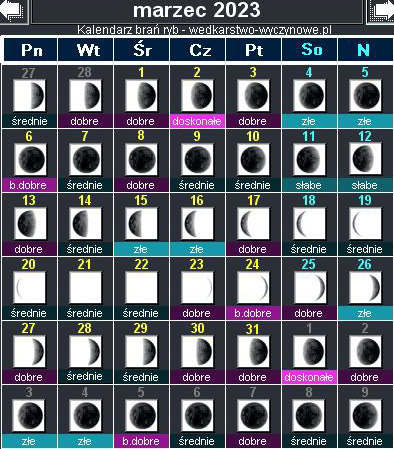Select the Cz weekday column header
This screenshot has height=449, width=394.
click(198, 50)
